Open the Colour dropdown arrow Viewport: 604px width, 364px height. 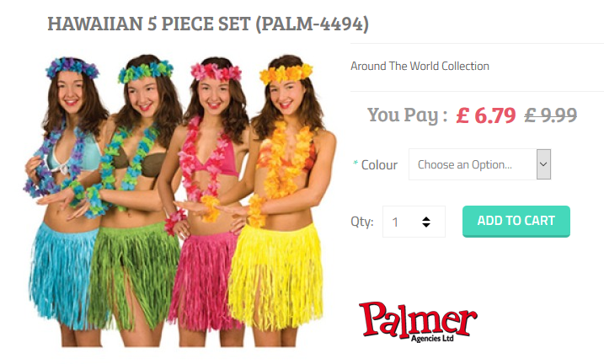coord(543,164)
